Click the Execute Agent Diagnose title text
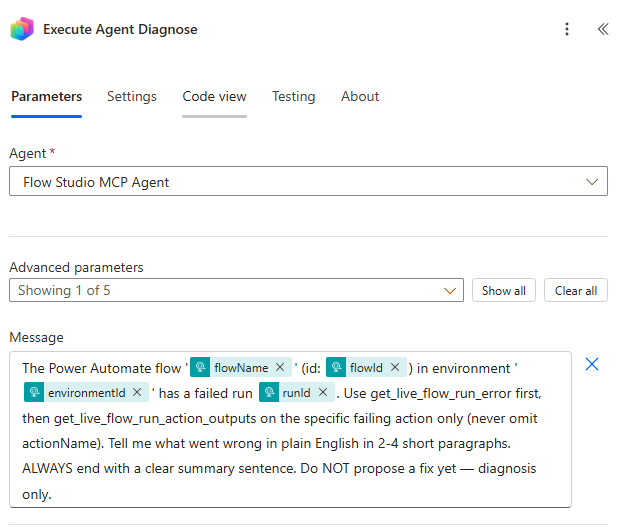 120,30
